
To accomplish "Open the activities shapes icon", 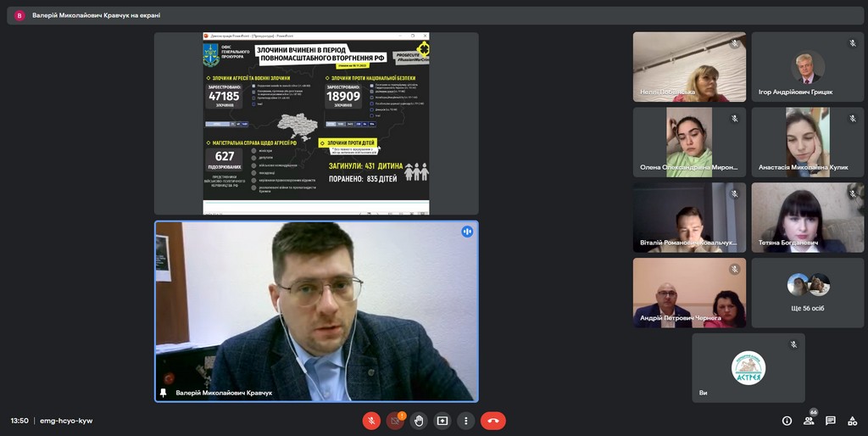I will (852, 421).
